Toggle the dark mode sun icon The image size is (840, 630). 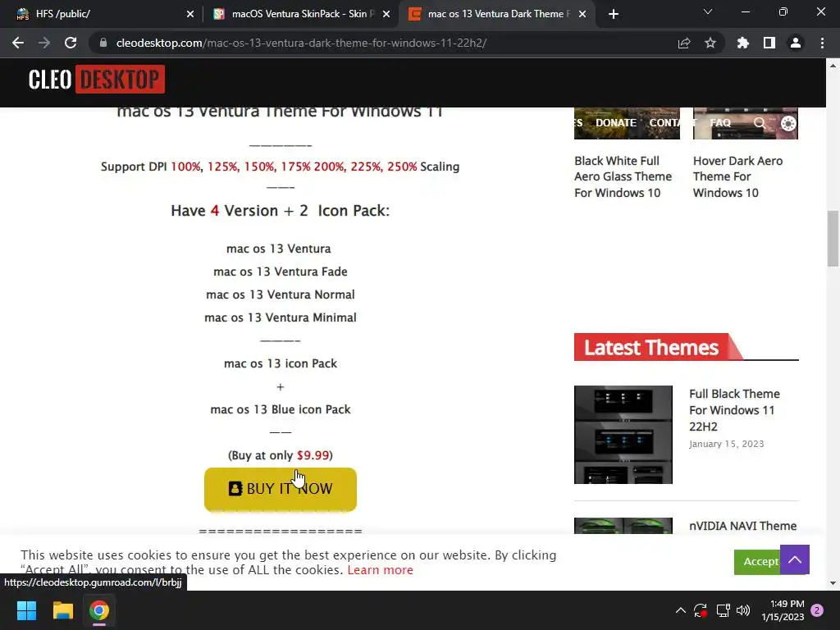(x=788, y=123)
